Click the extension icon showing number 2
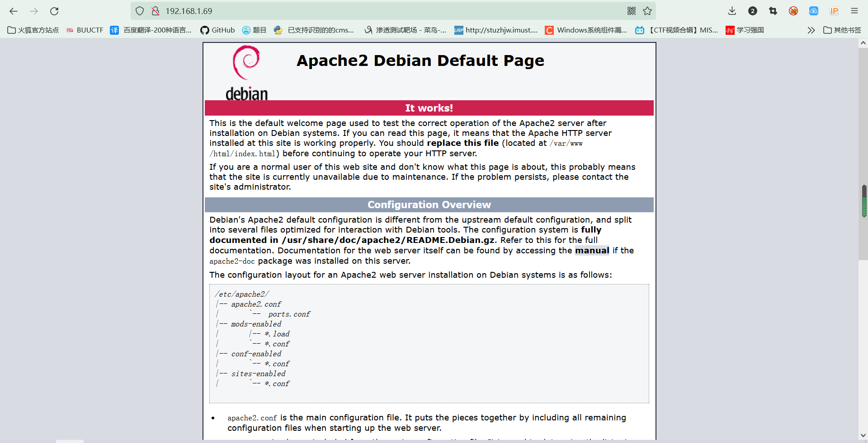868x443 pixels. tap(753, 11)
